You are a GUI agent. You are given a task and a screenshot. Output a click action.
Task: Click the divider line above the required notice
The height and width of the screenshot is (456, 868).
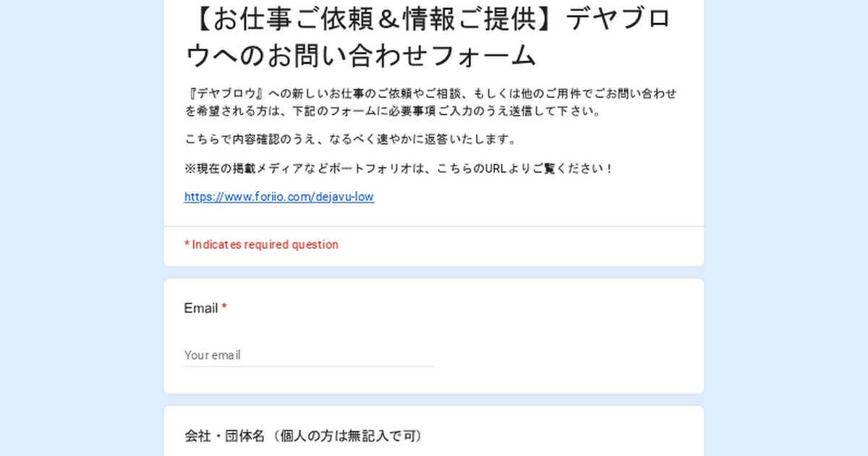coord(434,227)
